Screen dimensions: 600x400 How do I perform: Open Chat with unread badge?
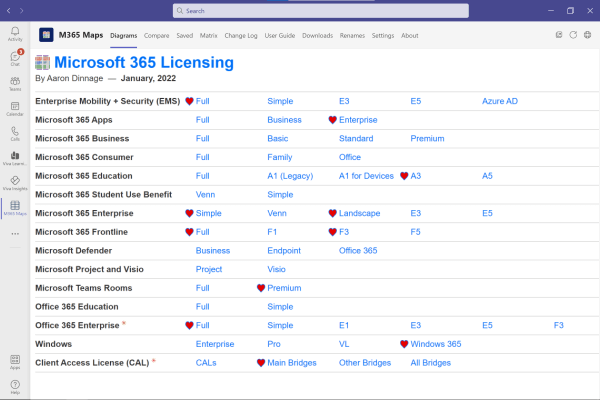[15, 58]
